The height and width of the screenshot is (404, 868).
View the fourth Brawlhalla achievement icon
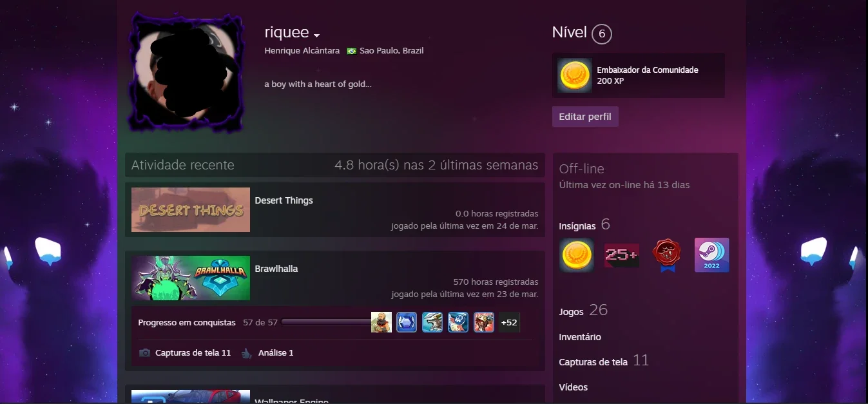tap(458, 322)
